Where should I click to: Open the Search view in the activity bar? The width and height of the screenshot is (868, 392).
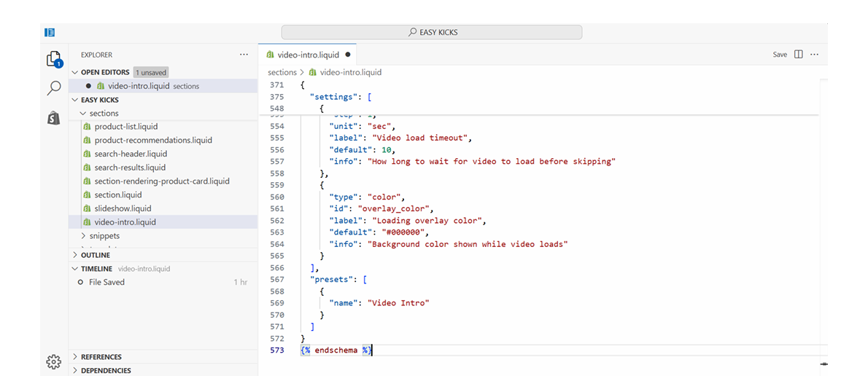tap(53, 88)
